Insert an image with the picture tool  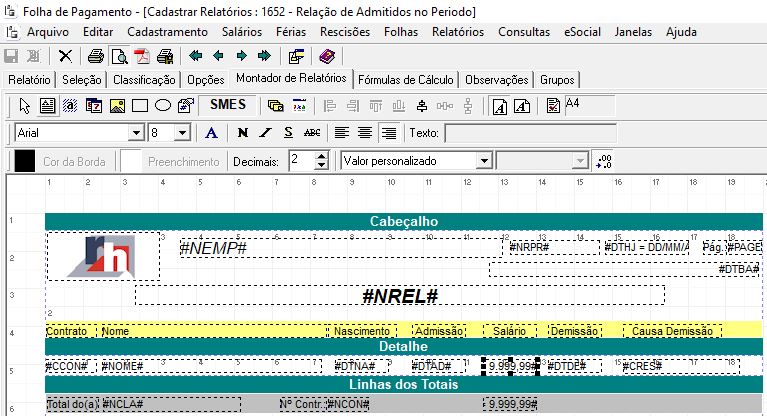pos(117,105)
